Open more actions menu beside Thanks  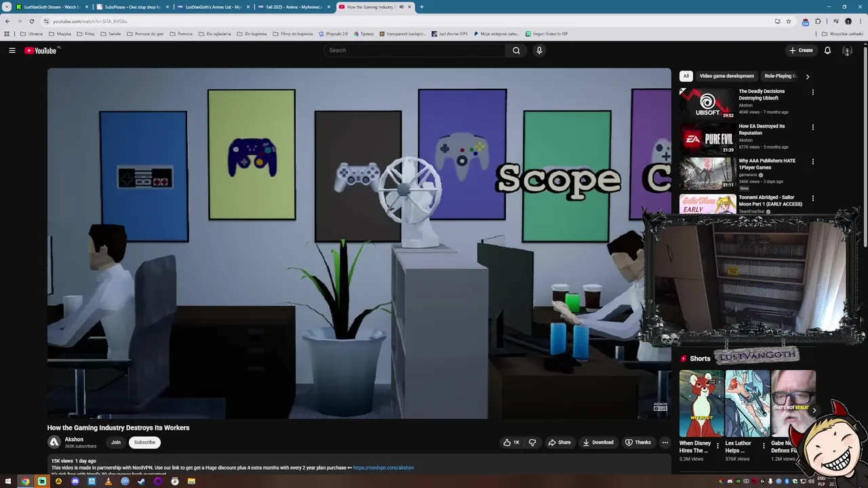point(665,443)
